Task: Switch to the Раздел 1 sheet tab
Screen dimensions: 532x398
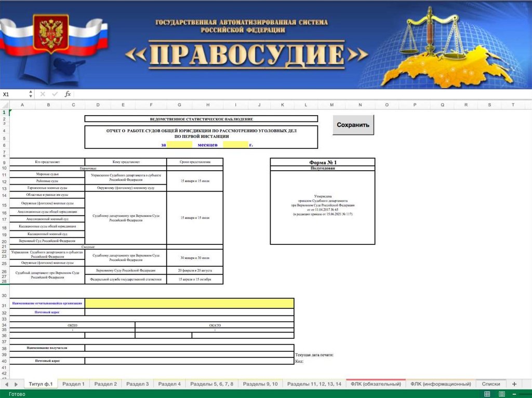Action: tap(73, 384)
